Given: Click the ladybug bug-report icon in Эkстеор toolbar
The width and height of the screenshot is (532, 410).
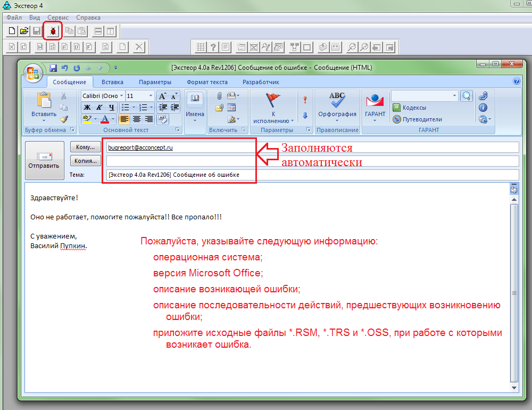Looking at the screenshot, I should (x=53, y=31).
